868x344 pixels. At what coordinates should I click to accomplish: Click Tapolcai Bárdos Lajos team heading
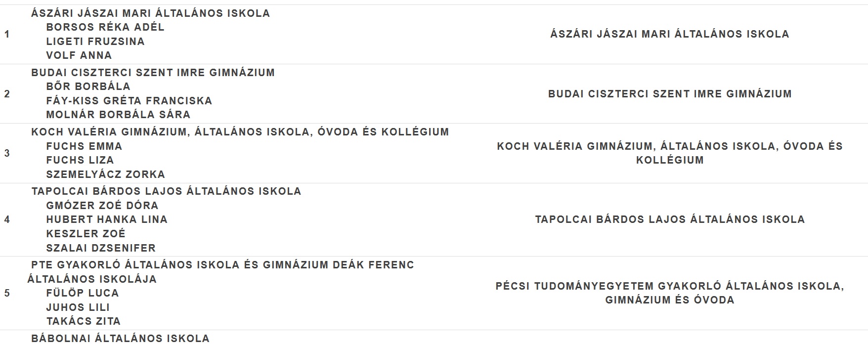[167, 191]
